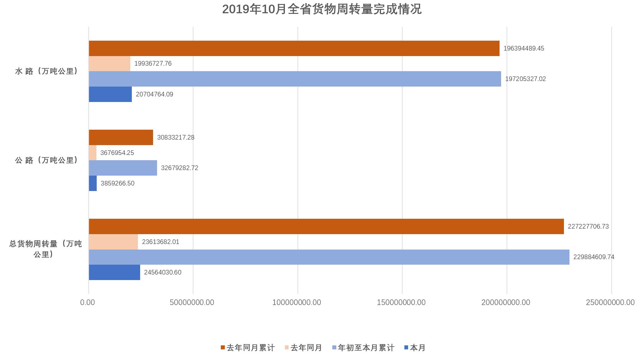The image size is (644, 358).
Task: Click the 公路 dark orange 30833217.28 bar
Action: tap(121, 137)
